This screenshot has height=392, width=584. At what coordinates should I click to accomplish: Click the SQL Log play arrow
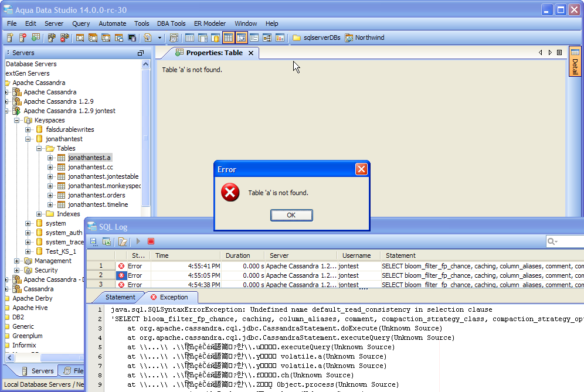point(138,241)
